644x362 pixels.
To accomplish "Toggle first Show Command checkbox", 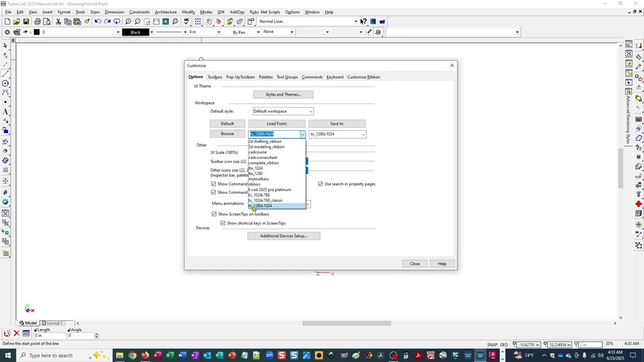I will 213,184.
